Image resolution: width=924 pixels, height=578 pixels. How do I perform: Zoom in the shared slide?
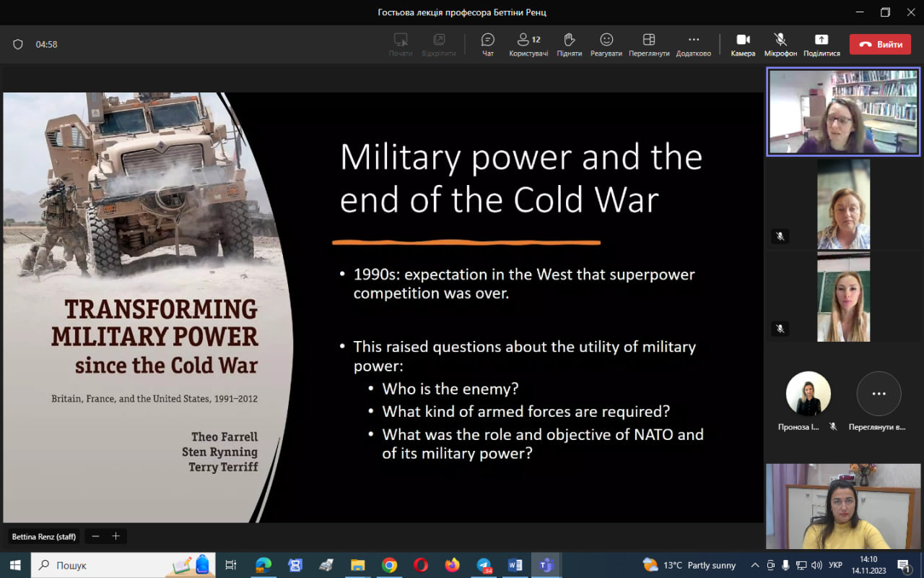(115, 536)
